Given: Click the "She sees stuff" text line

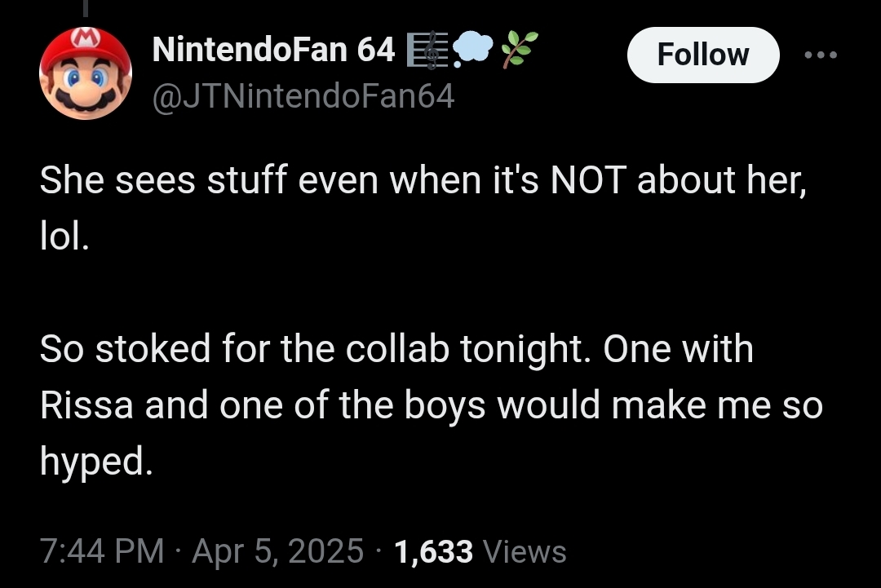Looking at the screenshot, I should (x=423, y=181).
